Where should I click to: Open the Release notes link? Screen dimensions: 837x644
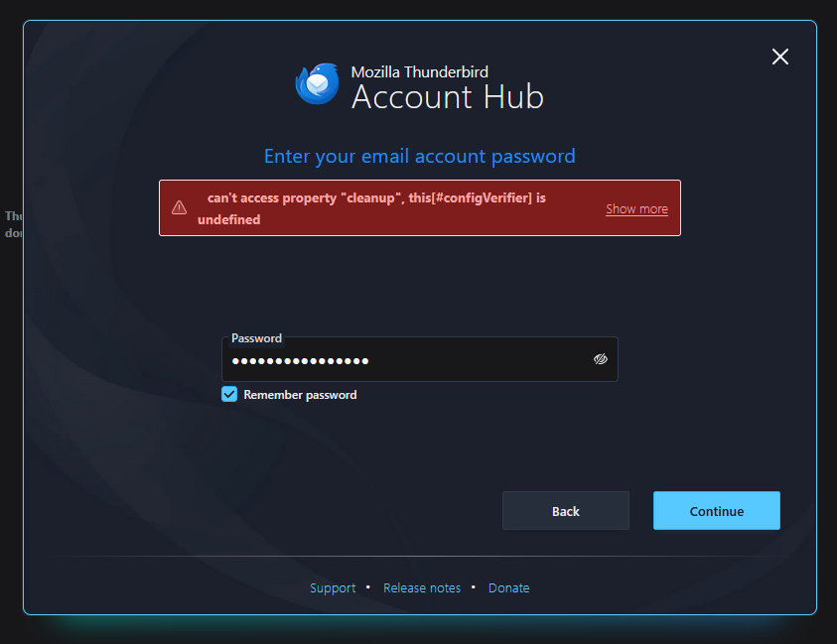tap(422, 588)
